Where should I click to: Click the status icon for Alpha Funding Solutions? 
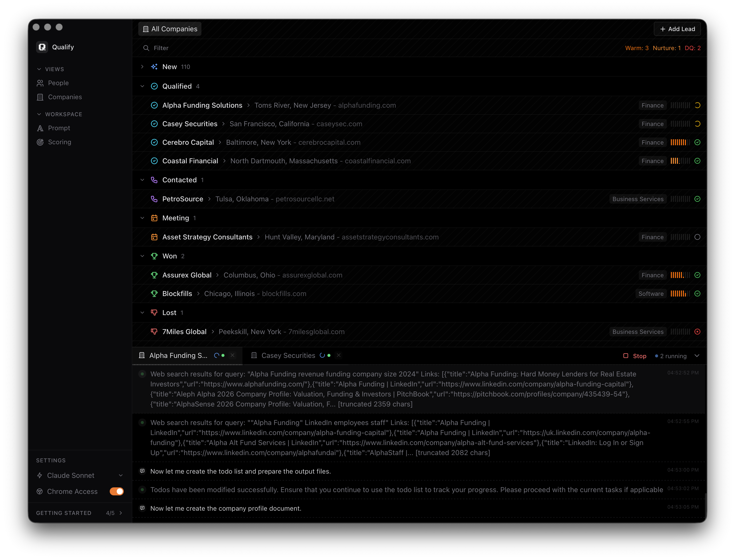[x=154, y=105]
